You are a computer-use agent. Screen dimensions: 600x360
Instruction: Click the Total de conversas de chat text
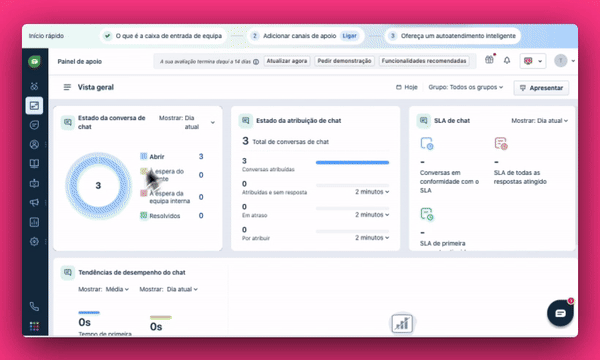point(290,142)
